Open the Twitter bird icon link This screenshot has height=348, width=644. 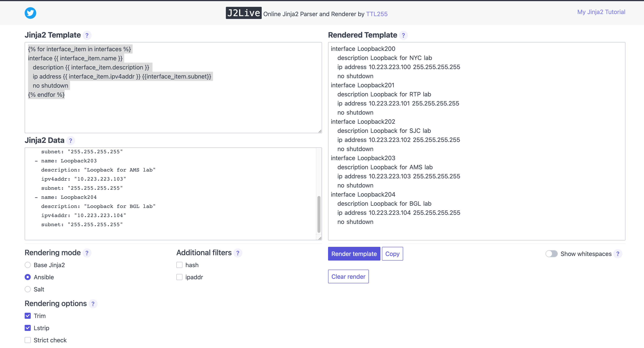point(30,13)
